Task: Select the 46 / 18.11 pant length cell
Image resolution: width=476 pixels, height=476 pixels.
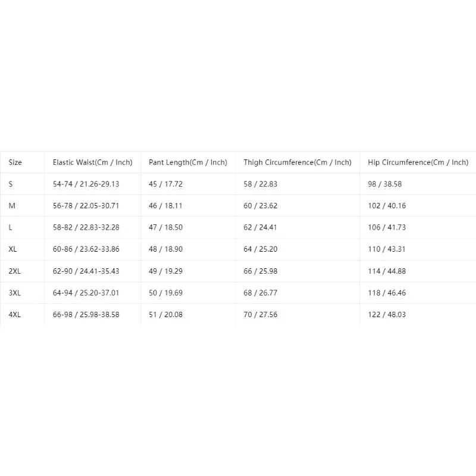Action: [x=165, y=206]
